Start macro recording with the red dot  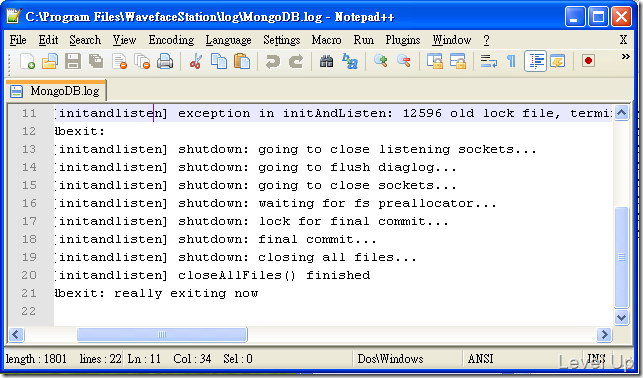[x=588, y=61]
